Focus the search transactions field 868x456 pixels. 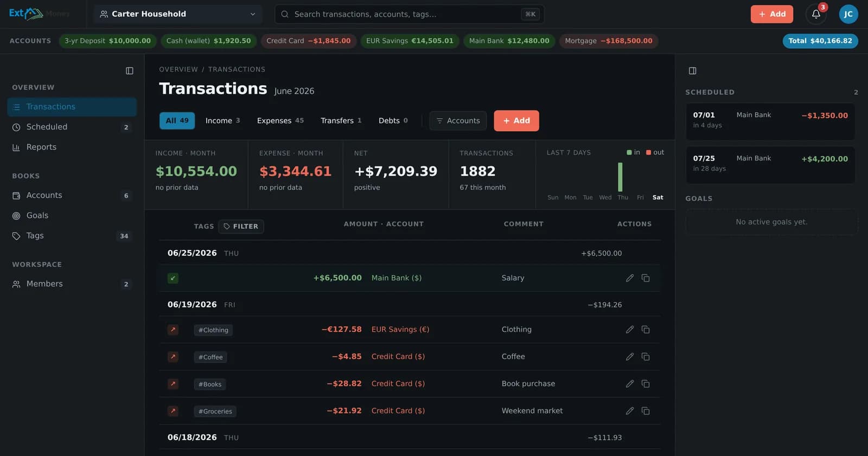(410, 14)
